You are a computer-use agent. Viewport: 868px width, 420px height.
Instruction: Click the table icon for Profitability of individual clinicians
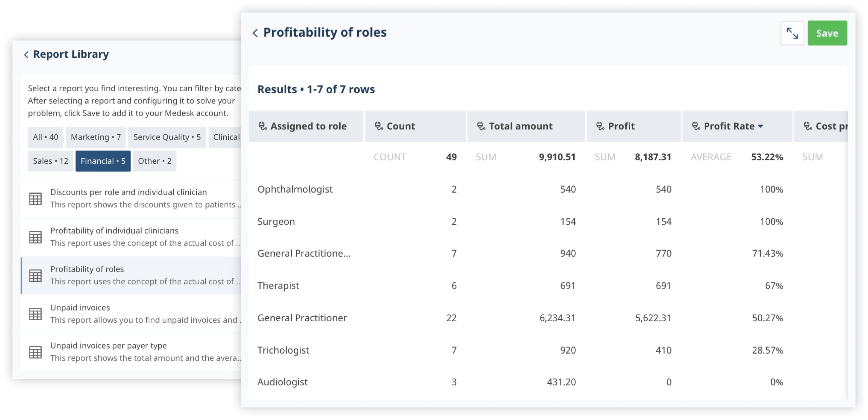tap(35, 237)
